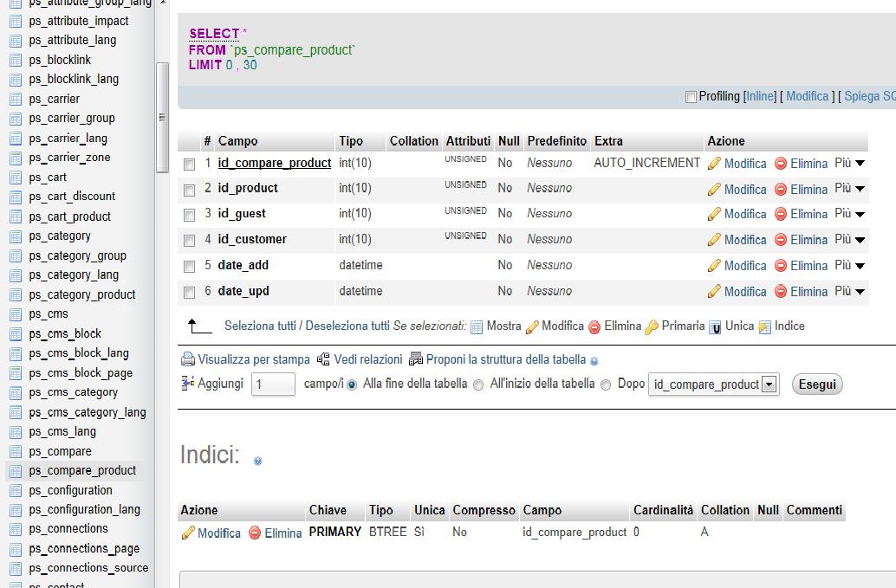
Task: Click pencil icon in date_add row
Action: 714,266
